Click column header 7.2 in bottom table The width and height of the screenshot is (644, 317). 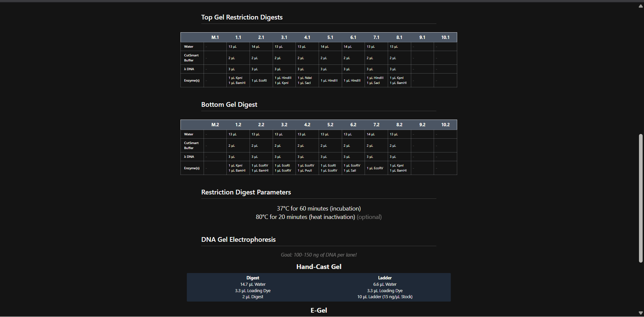click(x=376, y=125)
